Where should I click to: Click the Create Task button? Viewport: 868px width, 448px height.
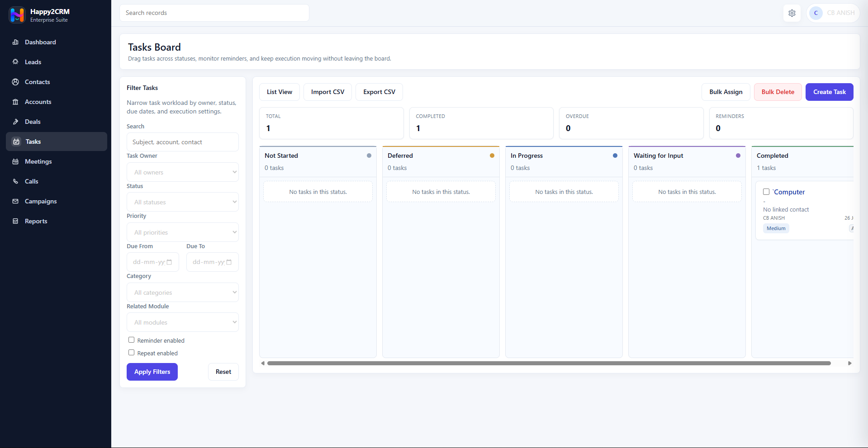[830, 92]
